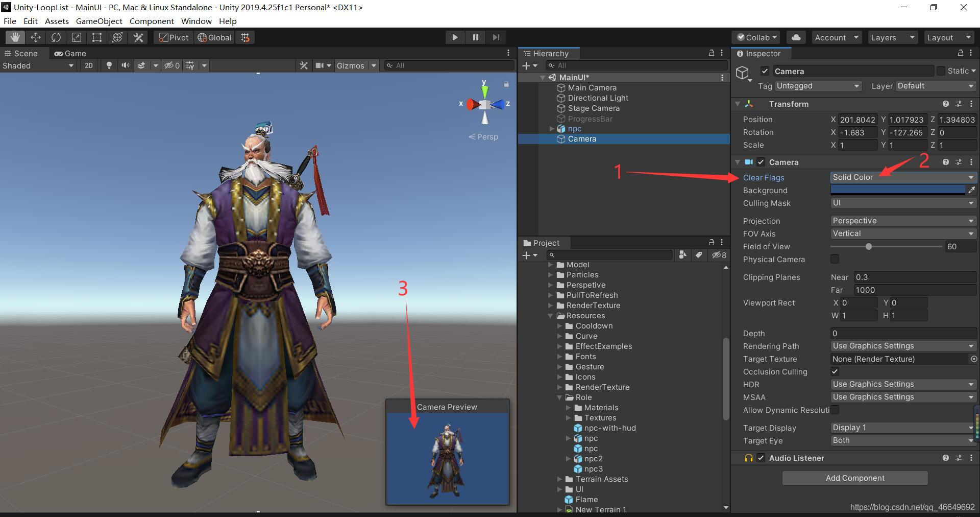Viewport: 980px width, 517px height.
Task: Open the Window menu
Action: coord(196,21)
